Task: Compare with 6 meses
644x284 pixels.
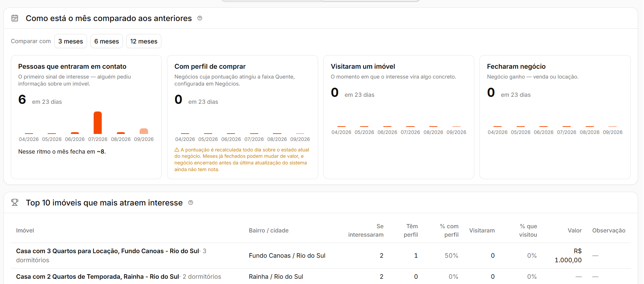Action: click(107, 41)
